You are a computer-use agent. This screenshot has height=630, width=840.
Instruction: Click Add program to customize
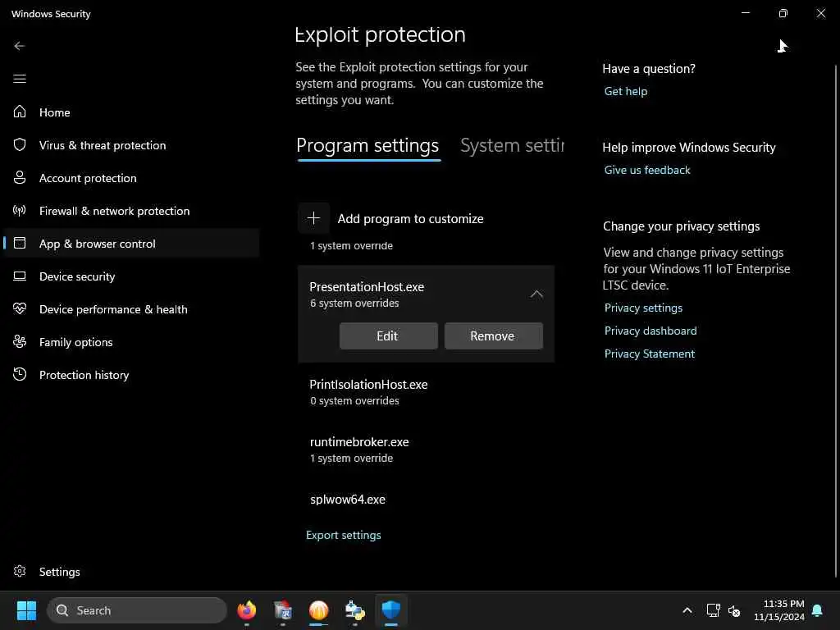pyautogui.click(x=410, y=218)
